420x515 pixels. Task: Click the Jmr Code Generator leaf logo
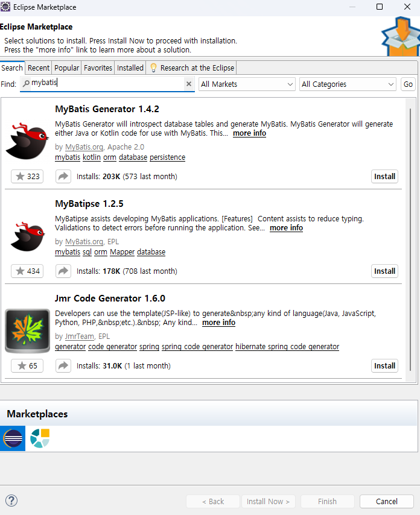tap(28, 330)
